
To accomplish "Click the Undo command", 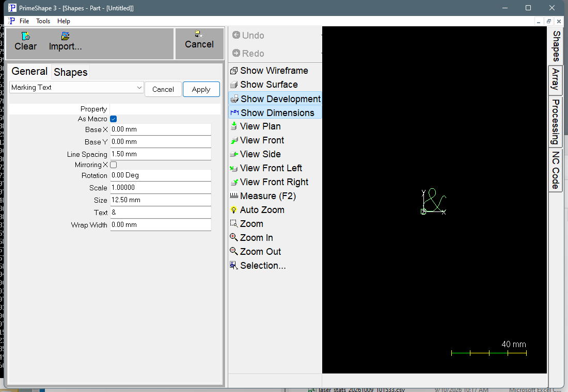I will pyautogui.click(x=248, y=35).
